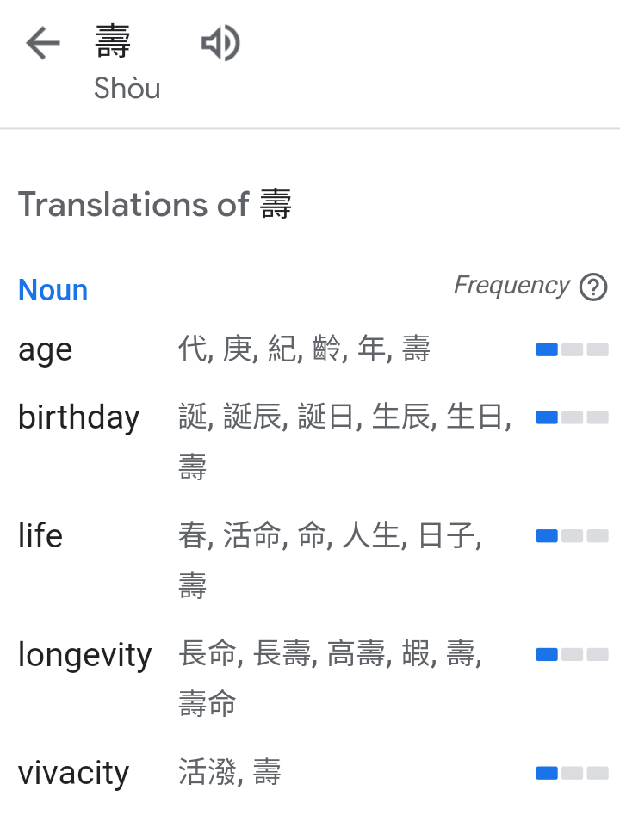Tap the arrow icon in the header
Viewport: 620px width, 840px height.
coord(42,43)
